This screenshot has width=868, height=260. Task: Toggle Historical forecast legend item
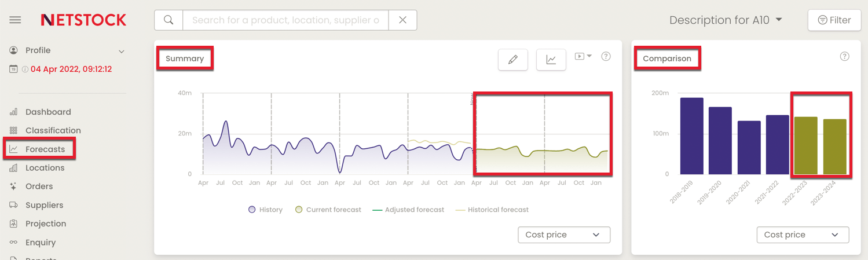click(492, 210)
